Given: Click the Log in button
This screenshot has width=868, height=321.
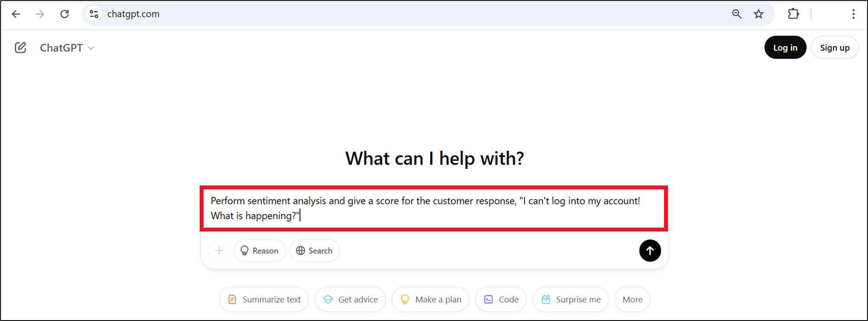Looking at the screenshot, I should [x=785, y=47].
